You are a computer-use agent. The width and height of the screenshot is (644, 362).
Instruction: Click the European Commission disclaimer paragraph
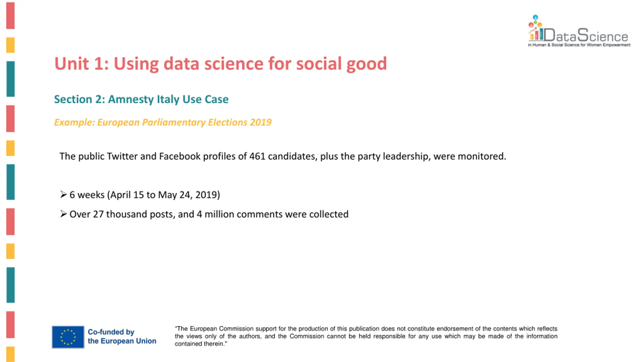point(366,336)
